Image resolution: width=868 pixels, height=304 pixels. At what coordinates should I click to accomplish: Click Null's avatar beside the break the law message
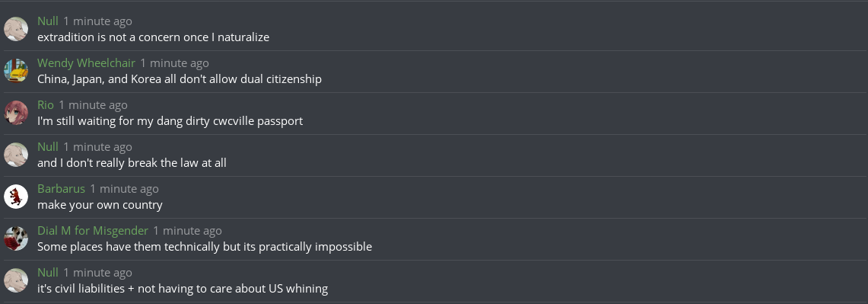click(16, 155)
